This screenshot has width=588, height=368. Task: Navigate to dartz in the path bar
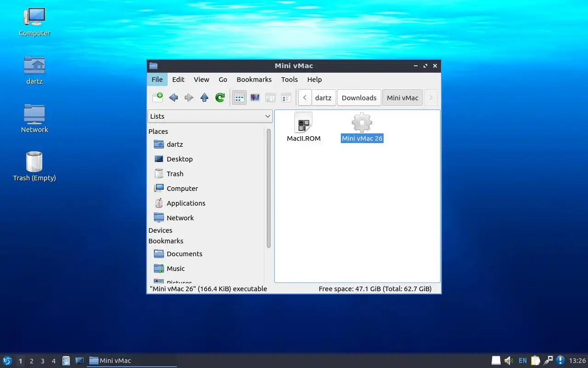pos(323,98)
